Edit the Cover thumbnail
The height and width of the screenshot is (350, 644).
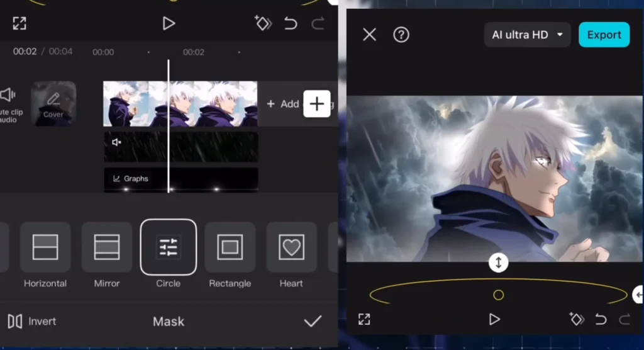[x=53, y=104]
